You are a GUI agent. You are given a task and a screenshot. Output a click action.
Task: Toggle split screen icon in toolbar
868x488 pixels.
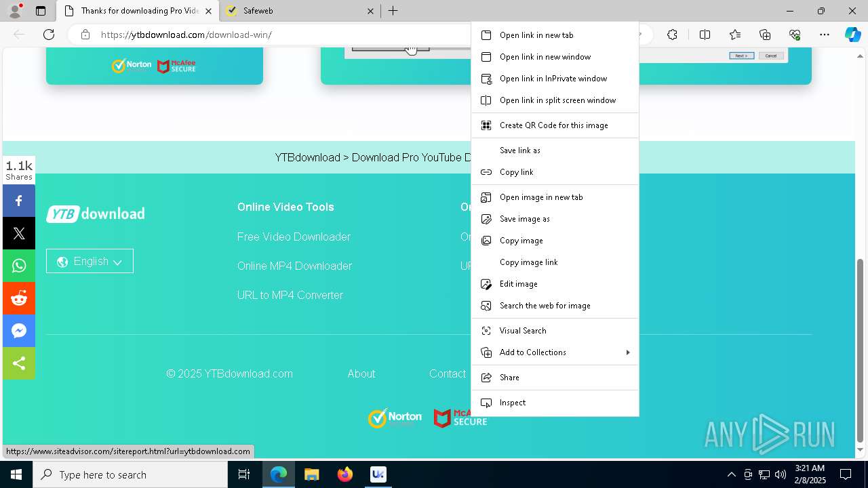pos(705,35)
